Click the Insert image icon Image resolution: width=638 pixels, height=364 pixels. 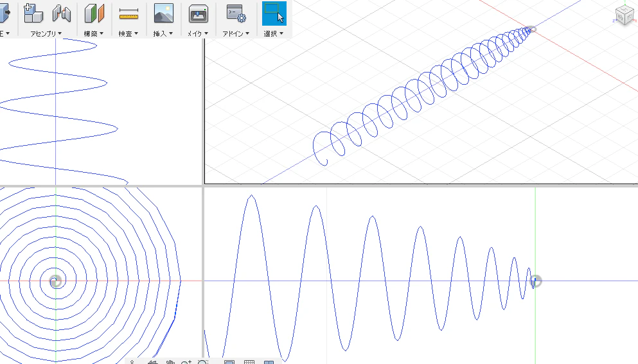[x=164, y=13]
